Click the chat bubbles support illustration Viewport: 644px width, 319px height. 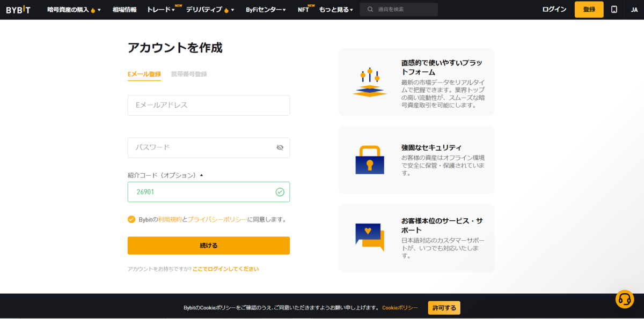tap(370, 237)
